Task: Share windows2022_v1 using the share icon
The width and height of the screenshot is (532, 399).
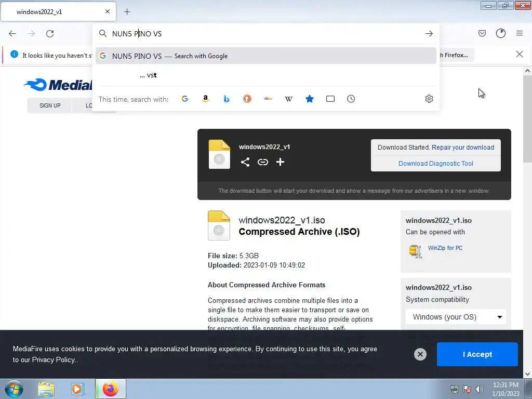Action: click(x=245, y=162)
